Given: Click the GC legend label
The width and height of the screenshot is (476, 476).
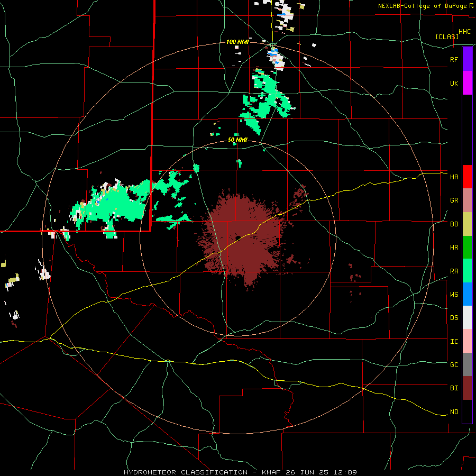Looking at the screenshot, I should coord(454,365).
